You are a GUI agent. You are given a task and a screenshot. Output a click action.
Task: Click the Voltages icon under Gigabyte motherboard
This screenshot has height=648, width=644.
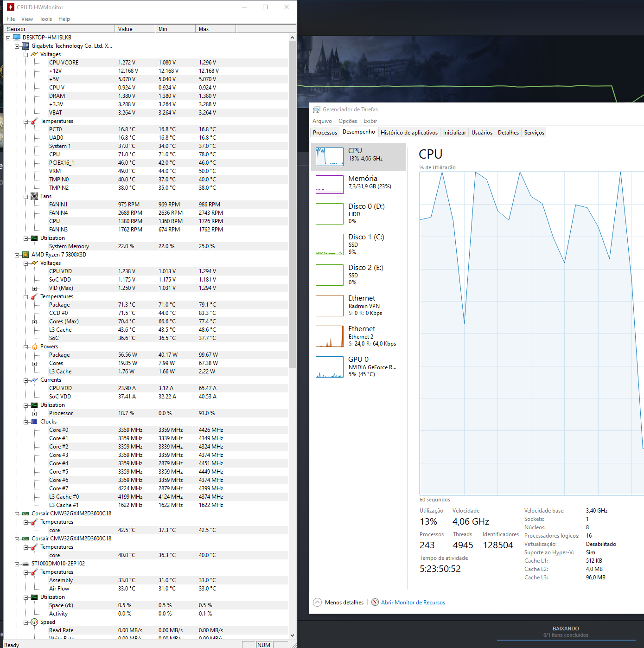point(34,54)
